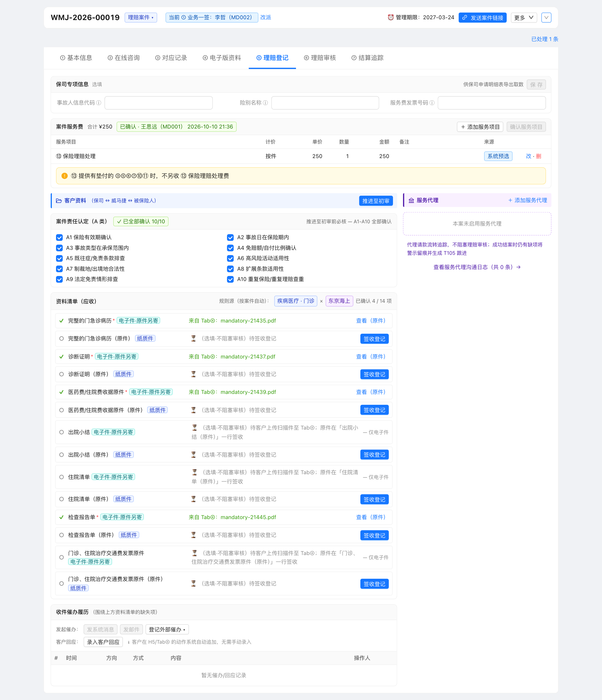Click the info icon before 客户在 H5 hint

click(x=129, y=642)
